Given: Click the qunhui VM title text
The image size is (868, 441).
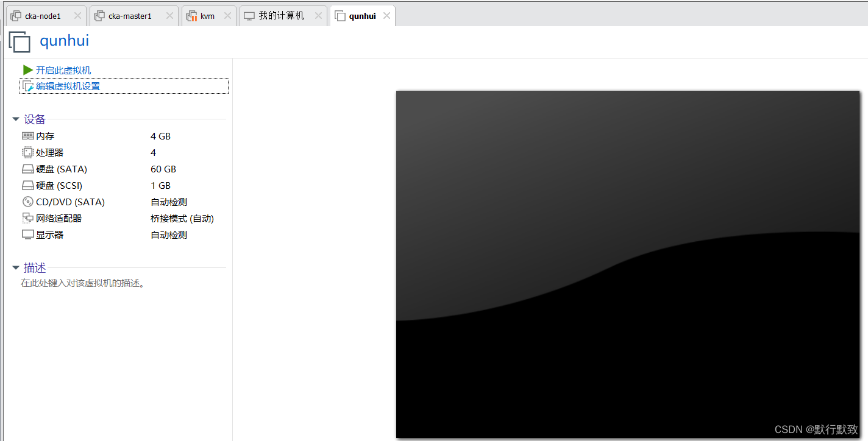Looking at the screenshot, I should (x=65, y=41).
